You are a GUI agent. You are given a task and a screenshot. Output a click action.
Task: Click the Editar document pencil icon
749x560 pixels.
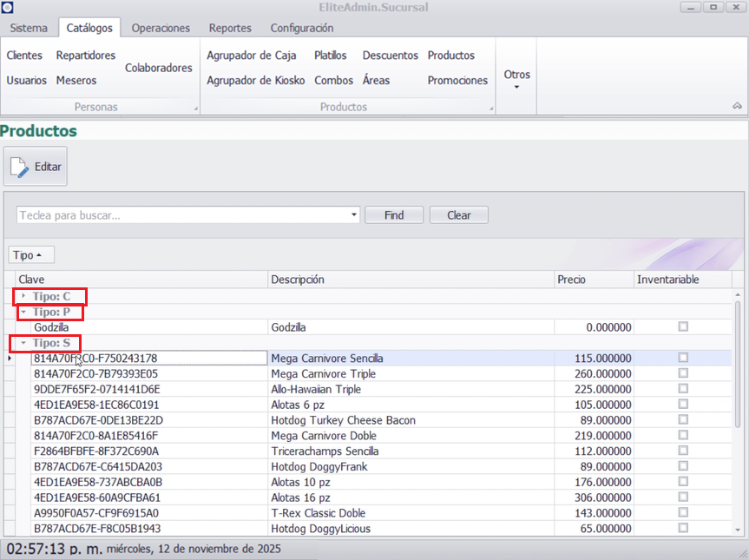click(x=21, y=167)
